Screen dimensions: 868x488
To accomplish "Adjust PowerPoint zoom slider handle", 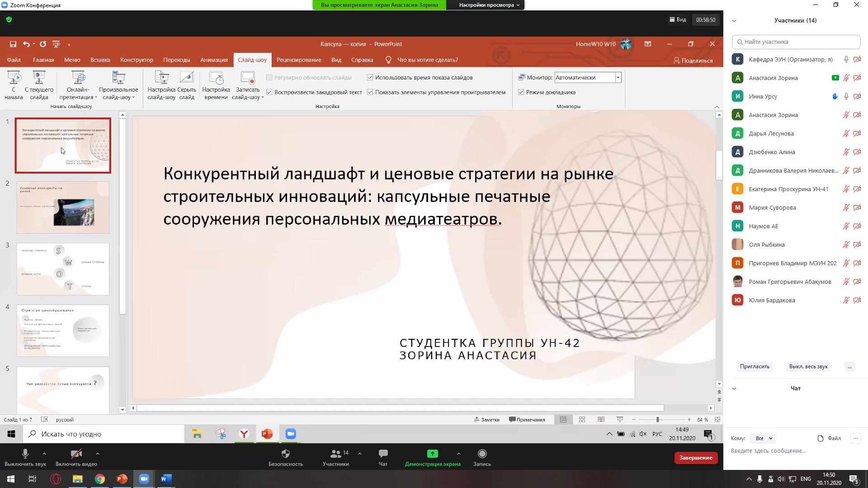I will point(658,420).
